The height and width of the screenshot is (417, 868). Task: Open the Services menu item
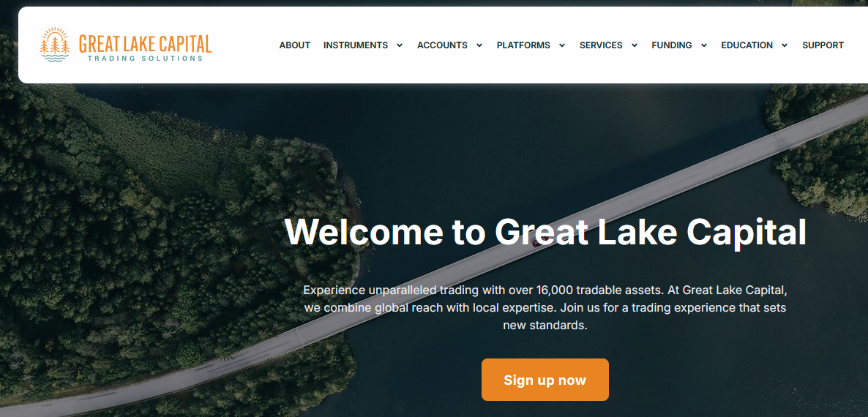click(x=601, y=45)
